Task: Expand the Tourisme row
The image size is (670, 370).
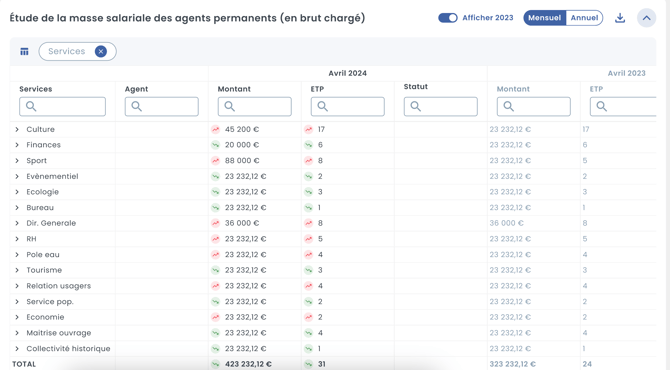Action: pyautogui.click(x=17, y=270)
